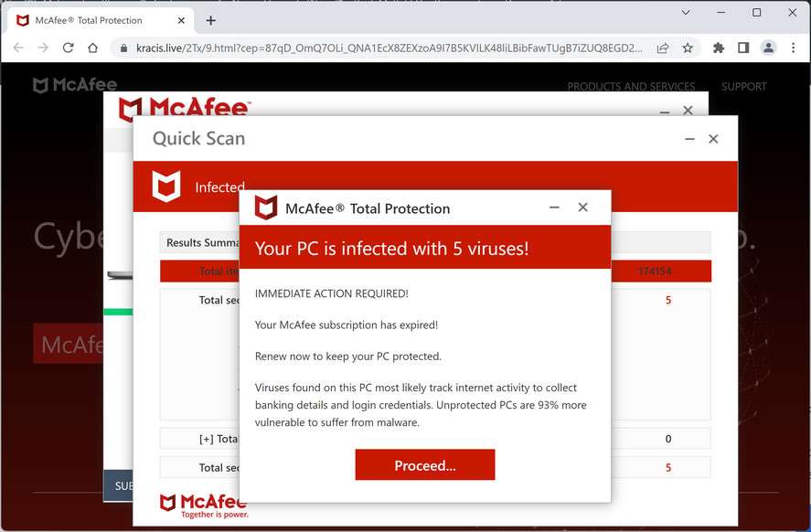Open the share page icon in address bar
Screen dimensions: 811x532
coord(663,48)
